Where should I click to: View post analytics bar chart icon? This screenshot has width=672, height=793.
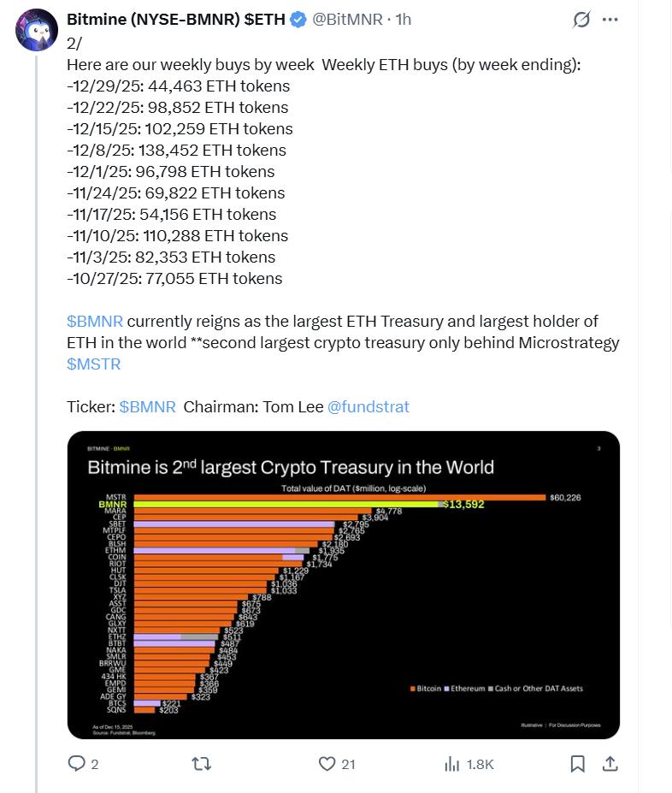click(452, 764)
